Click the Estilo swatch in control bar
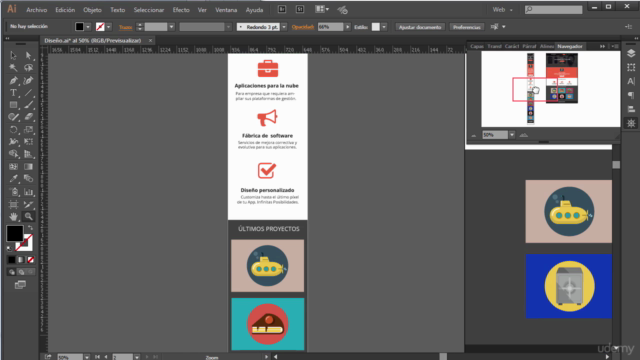 click(x=376, y=27)
